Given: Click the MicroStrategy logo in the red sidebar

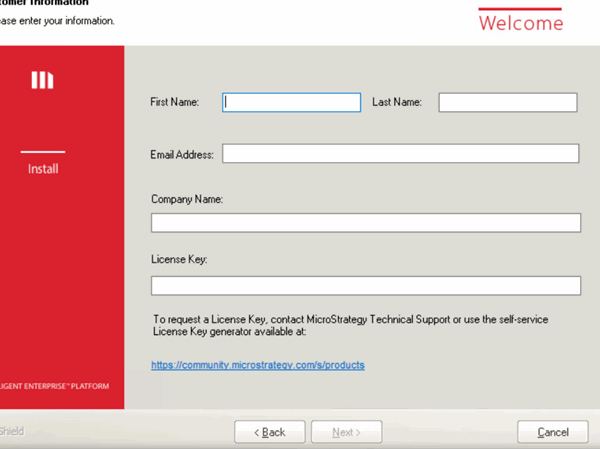Looking at the screenshot, I should pyautogui.click(x=42, y=80).
